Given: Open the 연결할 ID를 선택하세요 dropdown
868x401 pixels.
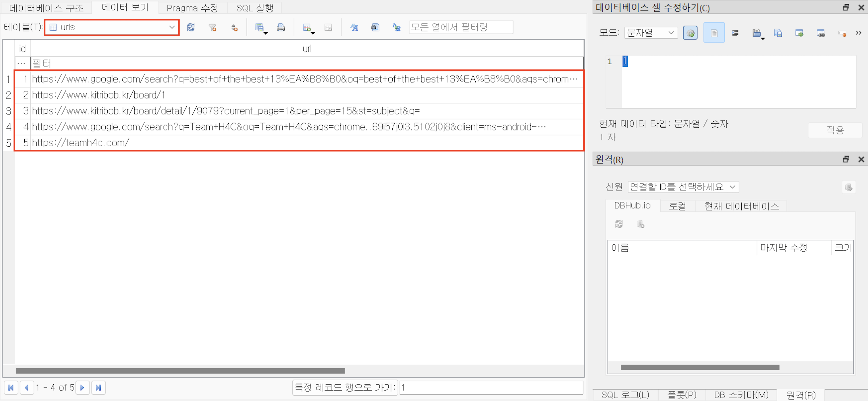Looking at the screenshot, I should (683, 187).
